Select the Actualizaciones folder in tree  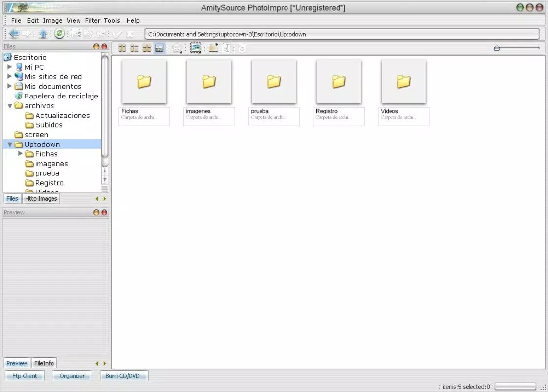click(63, 115)
